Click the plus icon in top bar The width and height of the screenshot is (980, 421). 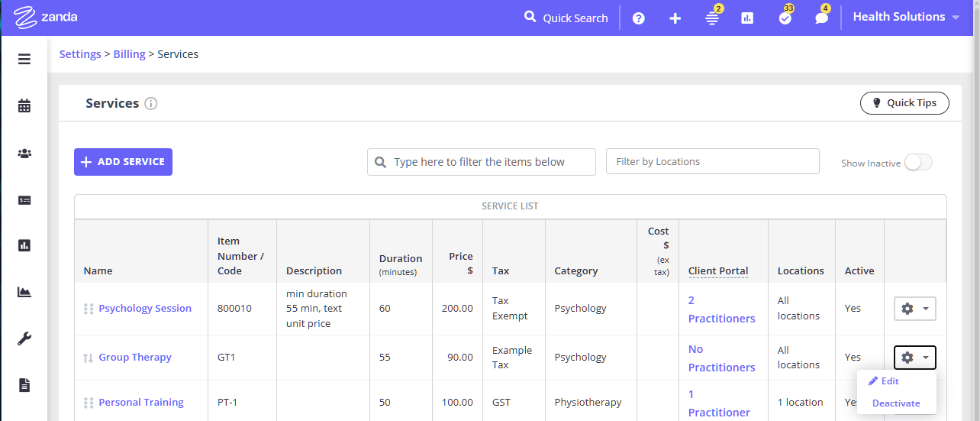(x=675, y=18)
